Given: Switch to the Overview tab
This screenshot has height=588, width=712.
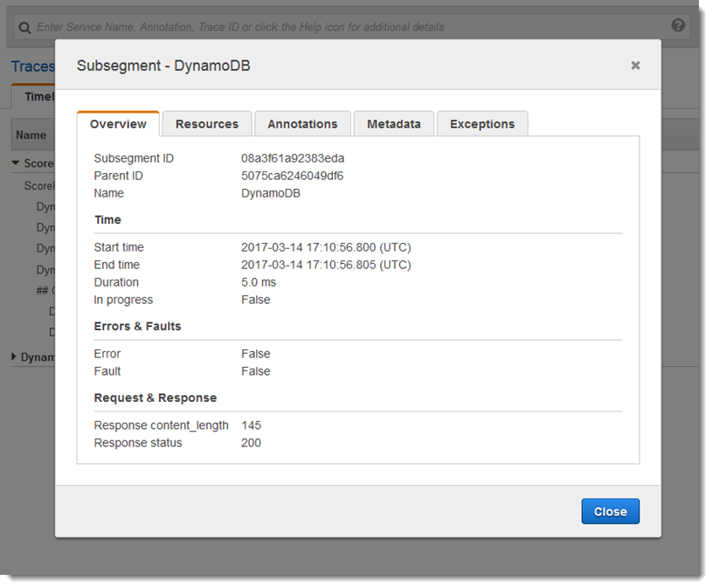Looking at the screenshot, I should tap(118, 124).
